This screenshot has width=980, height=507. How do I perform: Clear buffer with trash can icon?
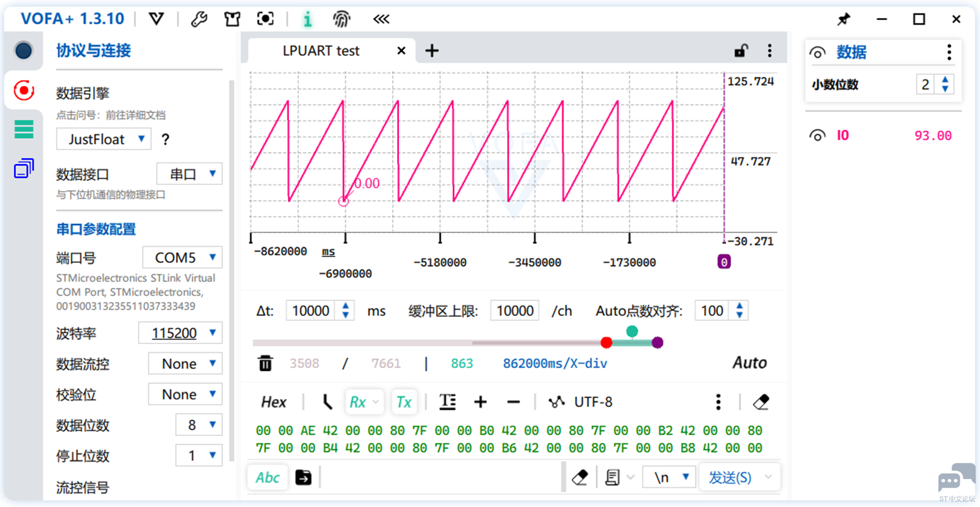click(265, 363)
